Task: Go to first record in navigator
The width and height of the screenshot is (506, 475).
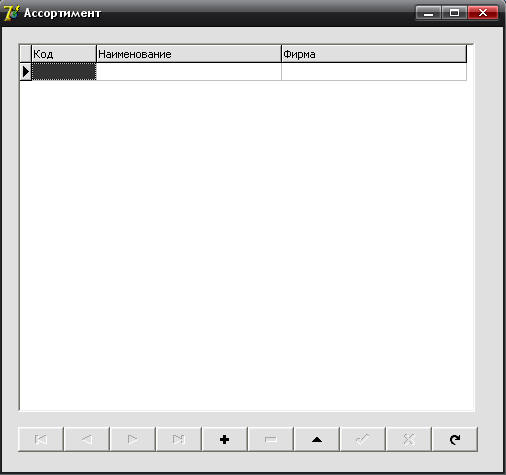Action: tap(41, 439)
